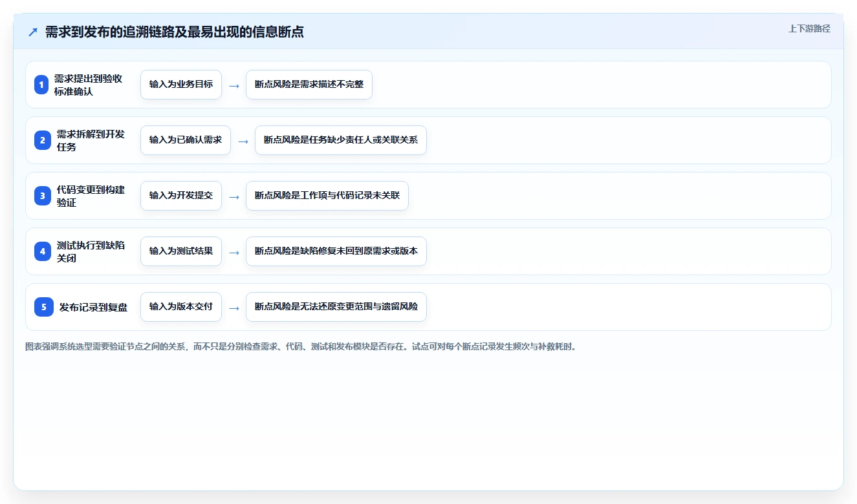The height and width of the screenshot is (504, 857).
Task: Select the 测试执行到缺陷关闭 step label
Action: point(91,251)
